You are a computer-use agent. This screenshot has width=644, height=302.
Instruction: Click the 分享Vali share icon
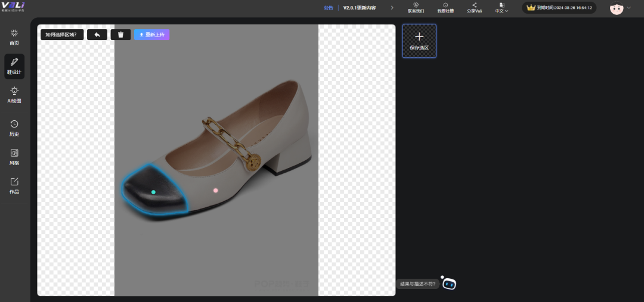(474, 7)
